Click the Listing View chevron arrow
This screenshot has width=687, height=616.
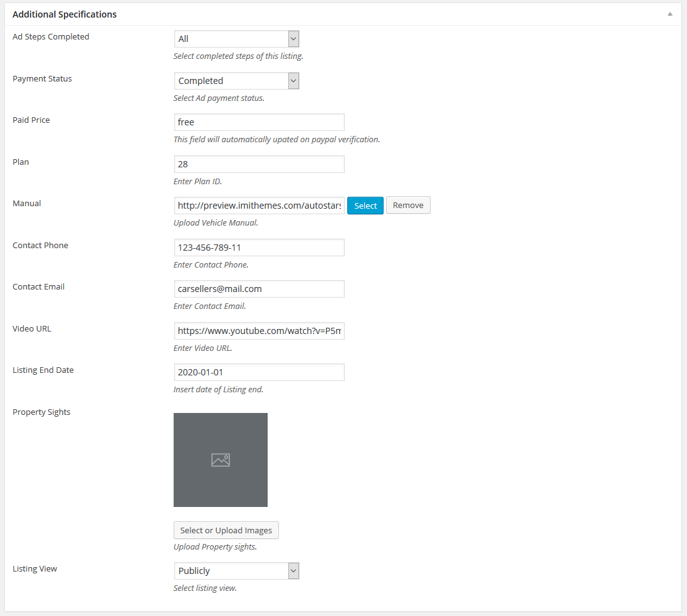click(x=293, y=571)
